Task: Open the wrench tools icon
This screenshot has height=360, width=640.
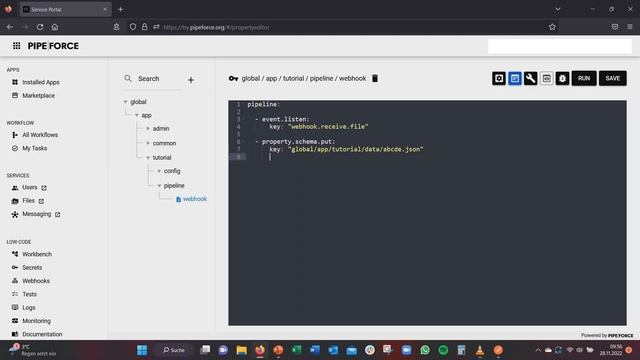Action: point(531,78)
